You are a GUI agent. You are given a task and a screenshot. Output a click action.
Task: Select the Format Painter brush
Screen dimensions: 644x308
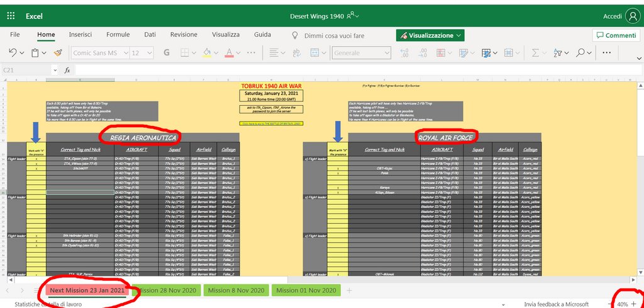58,53
